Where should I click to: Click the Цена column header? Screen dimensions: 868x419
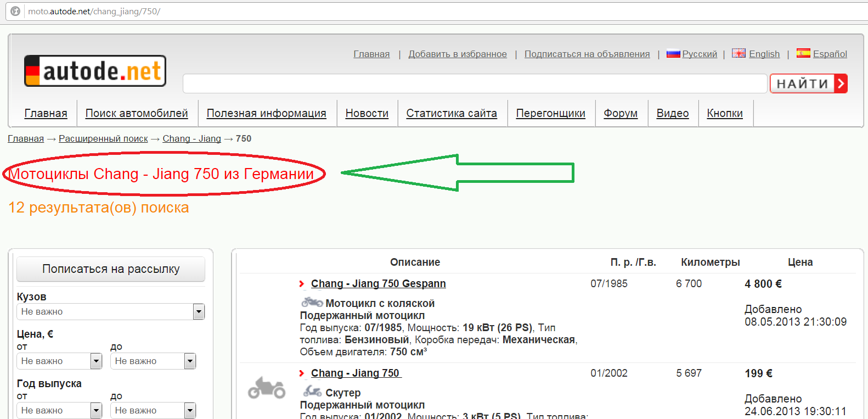pyautogui.click(x=801, y=262)
